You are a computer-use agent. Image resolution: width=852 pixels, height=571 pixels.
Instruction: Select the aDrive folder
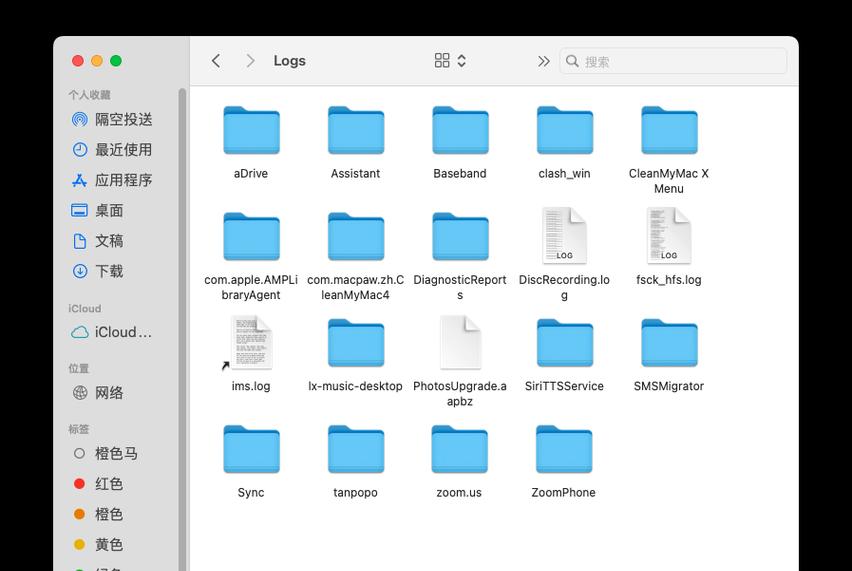click(251, 131)
